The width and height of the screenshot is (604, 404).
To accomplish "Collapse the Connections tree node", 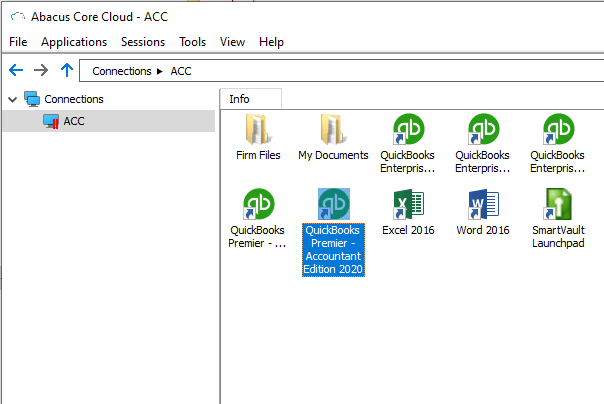I will pos(13,99).
